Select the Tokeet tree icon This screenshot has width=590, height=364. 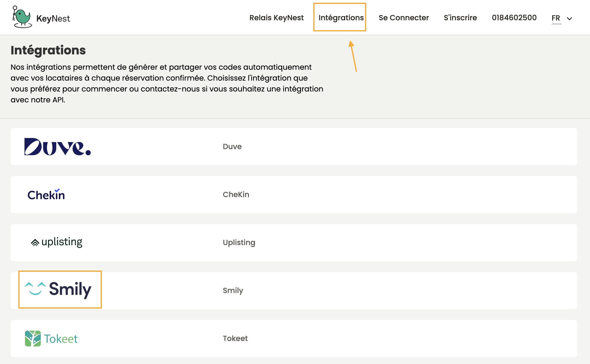coord(32,338)
